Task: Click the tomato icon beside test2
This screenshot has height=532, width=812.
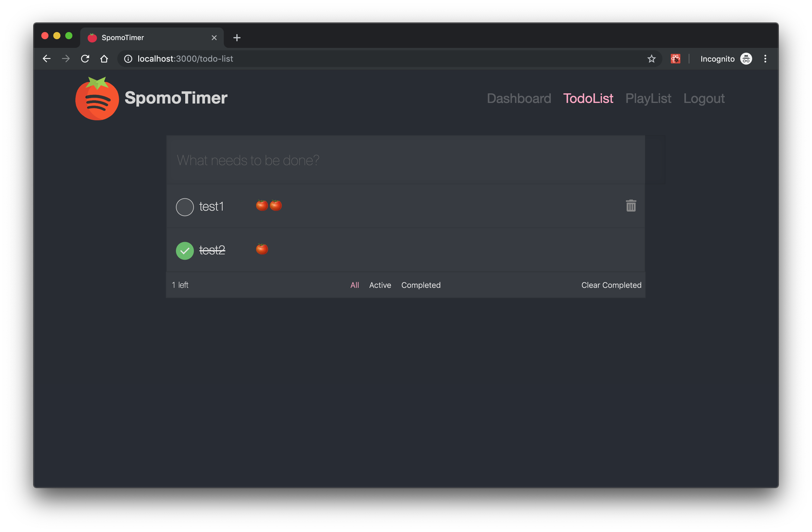Action: (x=262, y=249)
